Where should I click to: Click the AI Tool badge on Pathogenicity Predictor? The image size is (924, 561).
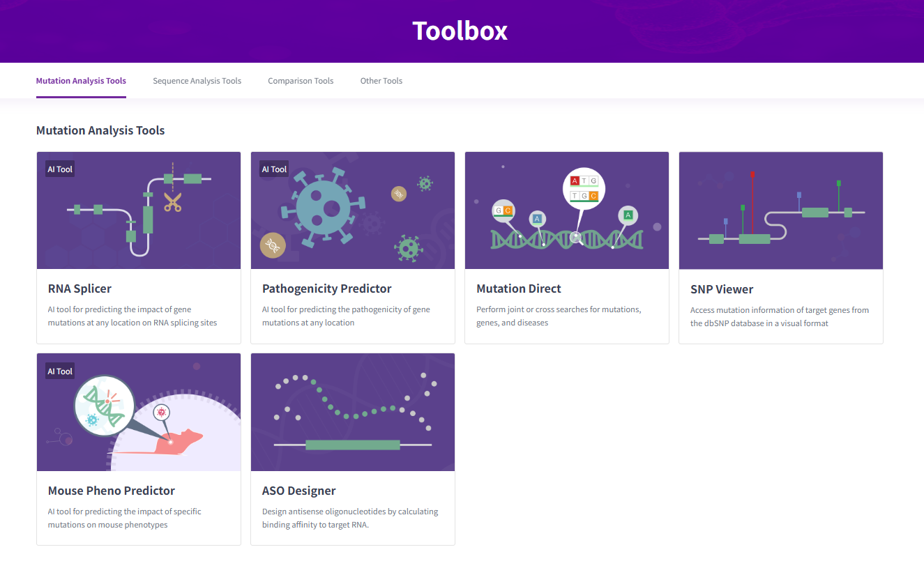coord(273,168)
